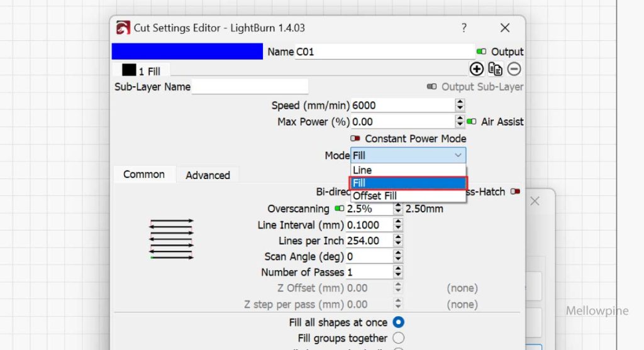Toggle the Overscanning switch
The image size is (644, 350).
340,209
